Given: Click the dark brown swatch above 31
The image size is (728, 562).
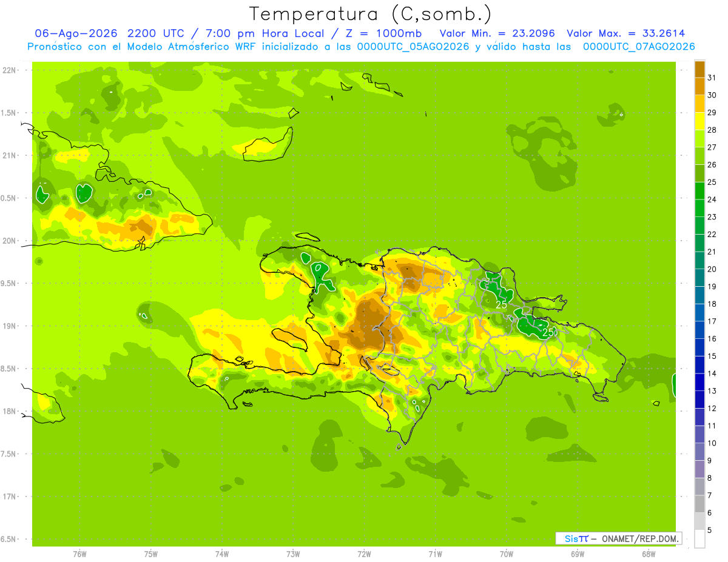Looking at the screenshot, I should (699, 69).
